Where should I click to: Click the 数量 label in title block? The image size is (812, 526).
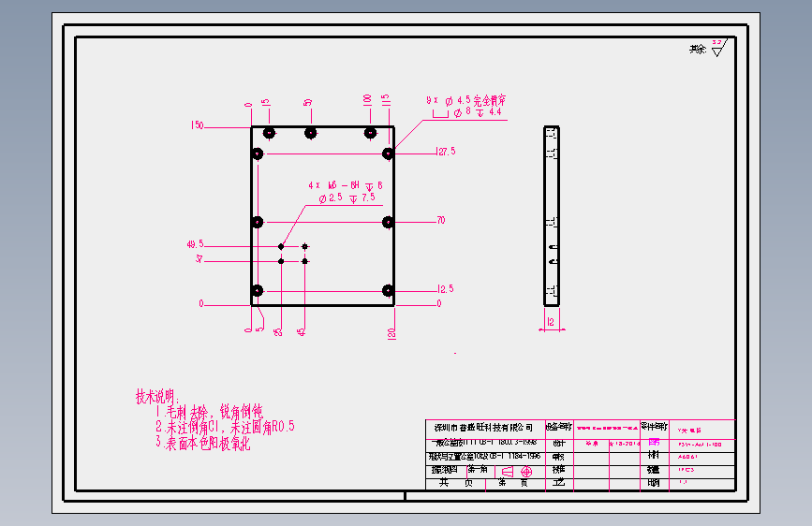tap(654, 470)
